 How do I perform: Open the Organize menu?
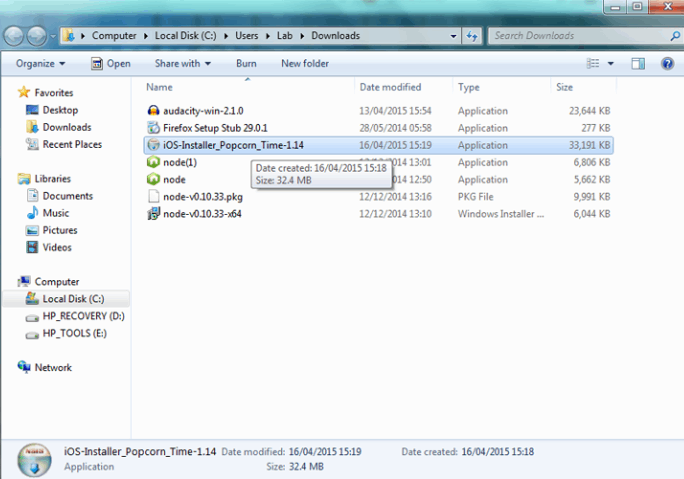click(x=41, y=64)
